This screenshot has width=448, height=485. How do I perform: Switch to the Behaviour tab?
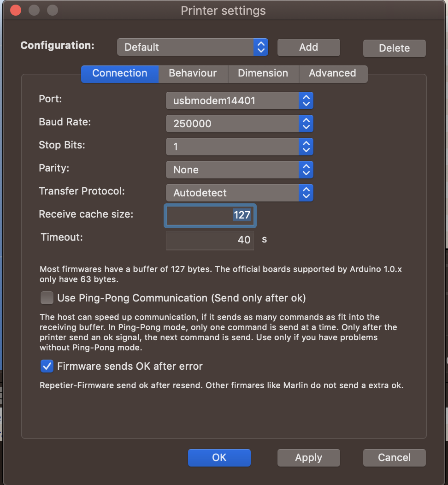click(x=193, y=74)
